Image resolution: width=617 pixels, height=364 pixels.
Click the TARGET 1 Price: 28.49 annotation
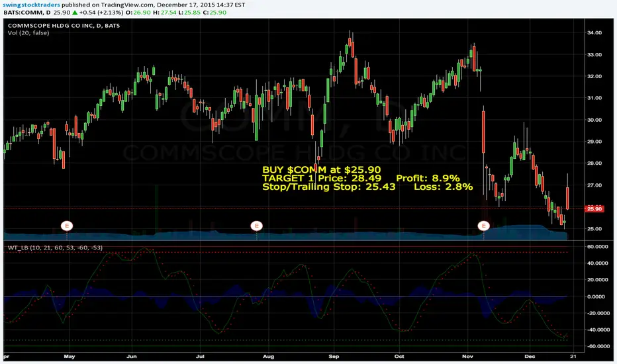pos(322,178)
